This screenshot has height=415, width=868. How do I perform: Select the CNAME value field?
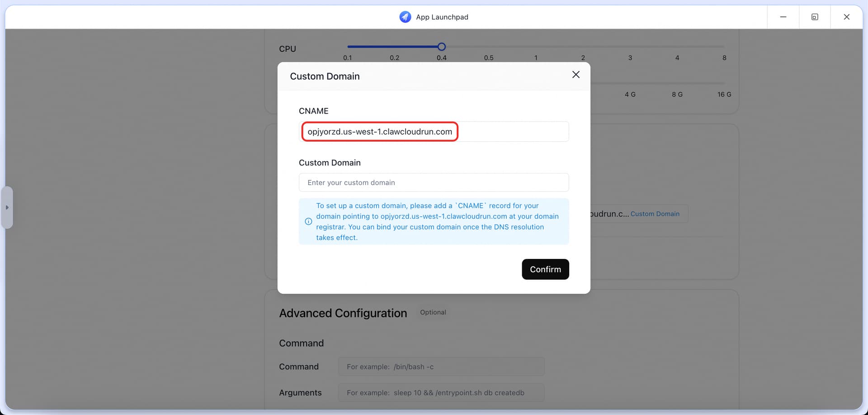point(434,132)
